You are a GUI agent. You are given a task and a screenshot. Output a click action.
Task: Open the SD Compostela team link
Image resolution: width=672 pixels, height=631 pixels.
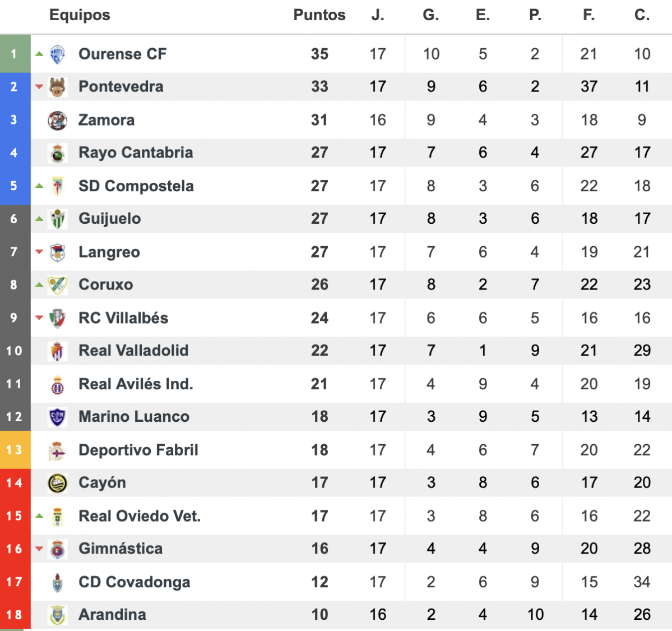[136, 186]
